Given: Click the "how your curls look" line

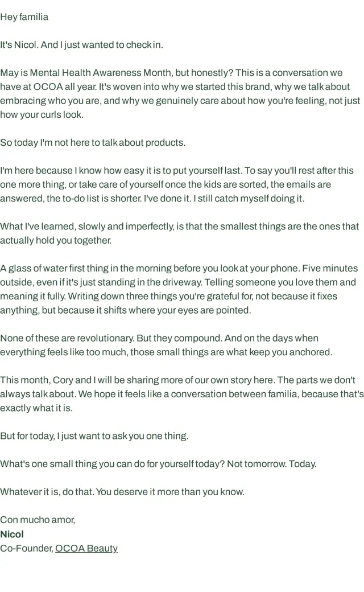Looking at the screenshot, I should (x=42, y=114).
